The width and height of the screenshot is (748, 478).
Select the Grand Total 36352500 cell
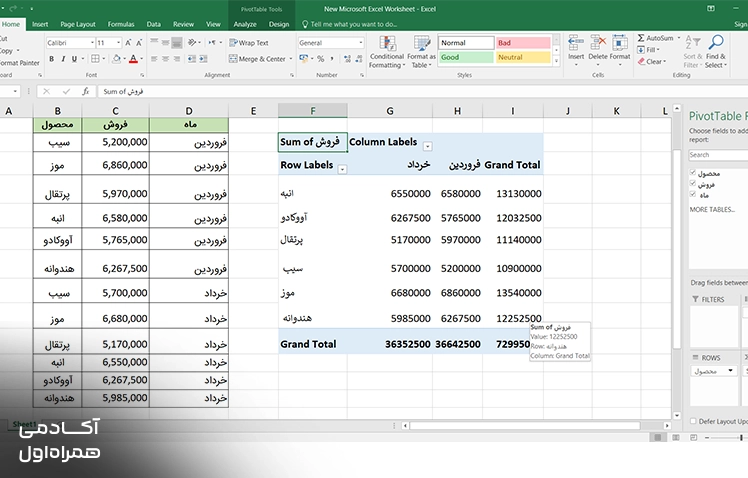point(390,344)
